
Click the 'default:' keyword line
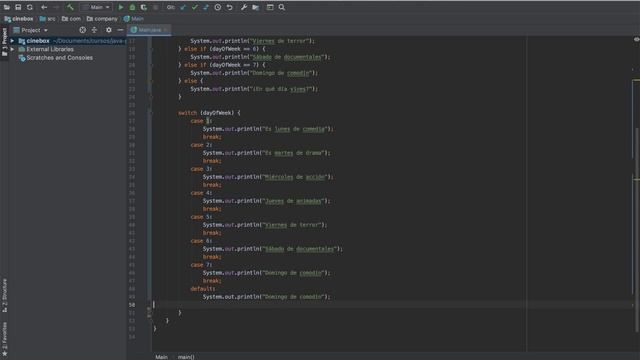(202, 289)
